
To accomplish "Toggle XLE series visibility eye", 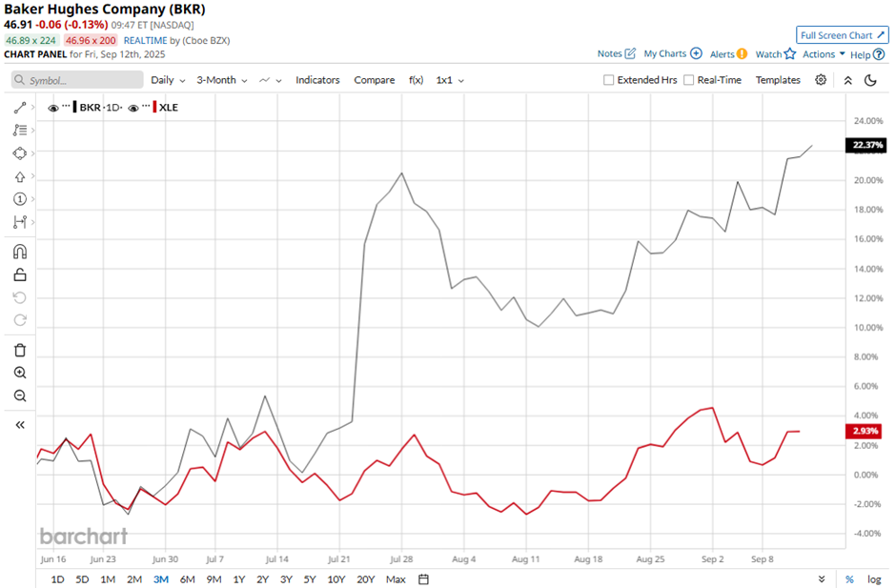I will (x=133, y=108).
